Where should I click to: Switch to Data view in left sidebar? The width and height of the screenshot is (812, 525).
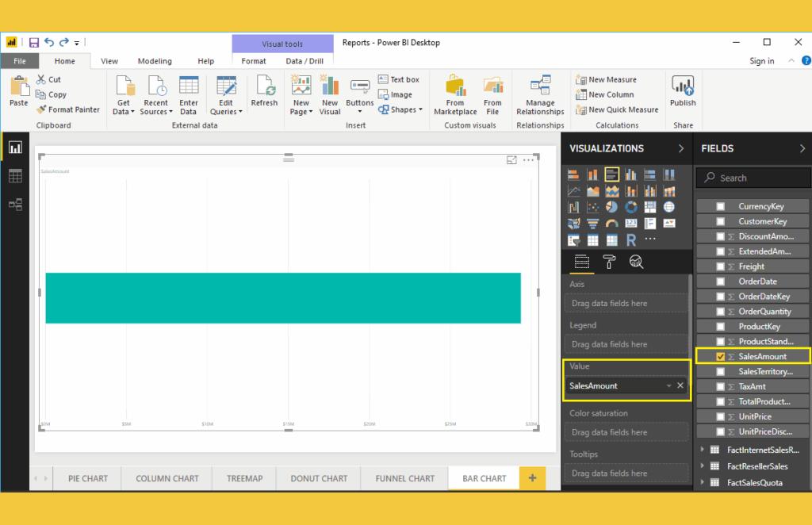click(x=15, y=176)
